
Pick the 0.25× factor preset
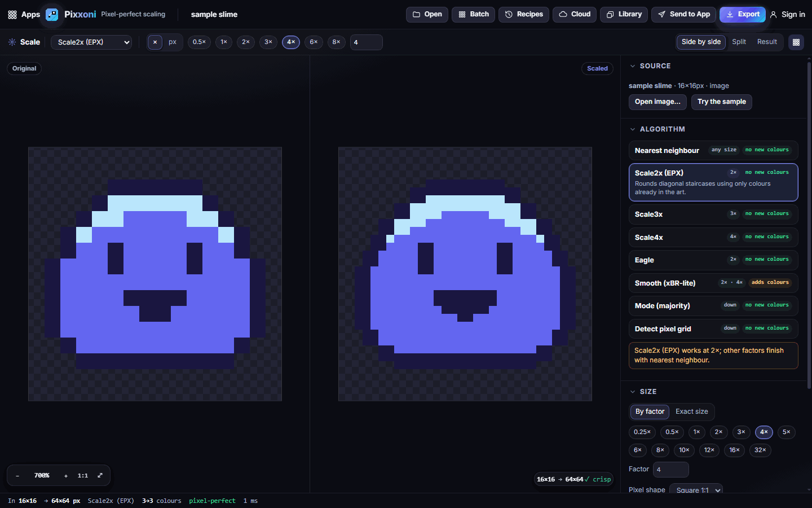pos(642,432)
